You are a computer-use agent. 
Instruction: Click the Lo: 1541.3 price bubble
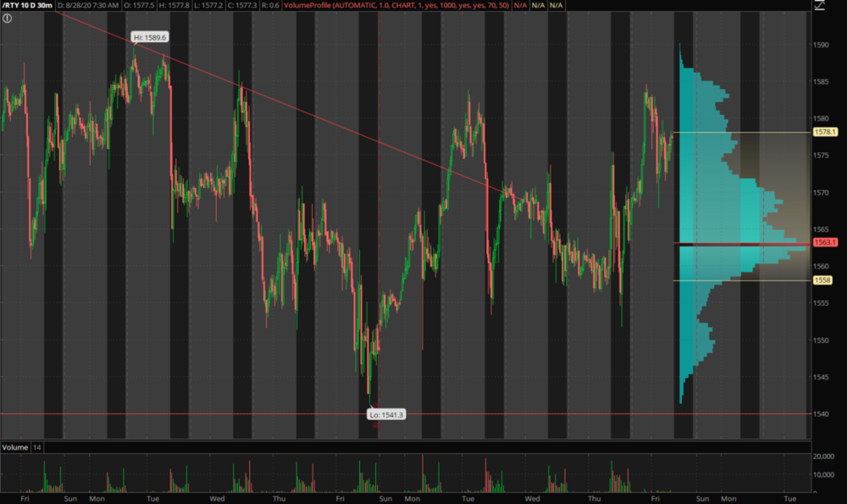click(385, 414)
